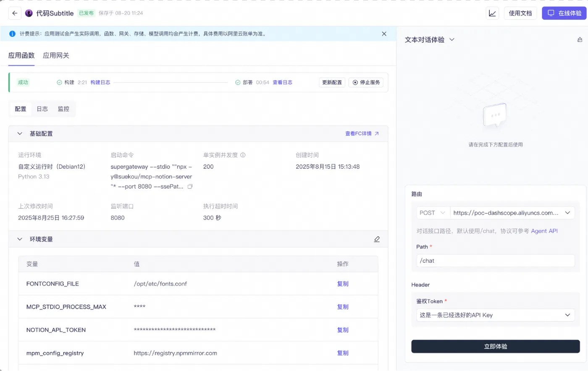The image size is (588, 371).
Task: Click the 保存于 08-20 11:24 save timestamp
Action: (x=121, y=13)
